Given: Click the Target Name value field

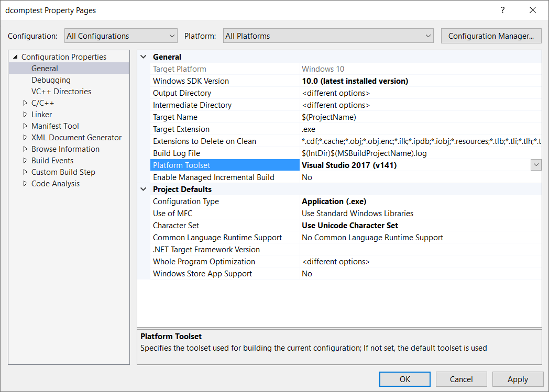Looking at the screenshot, I should 419,117.
